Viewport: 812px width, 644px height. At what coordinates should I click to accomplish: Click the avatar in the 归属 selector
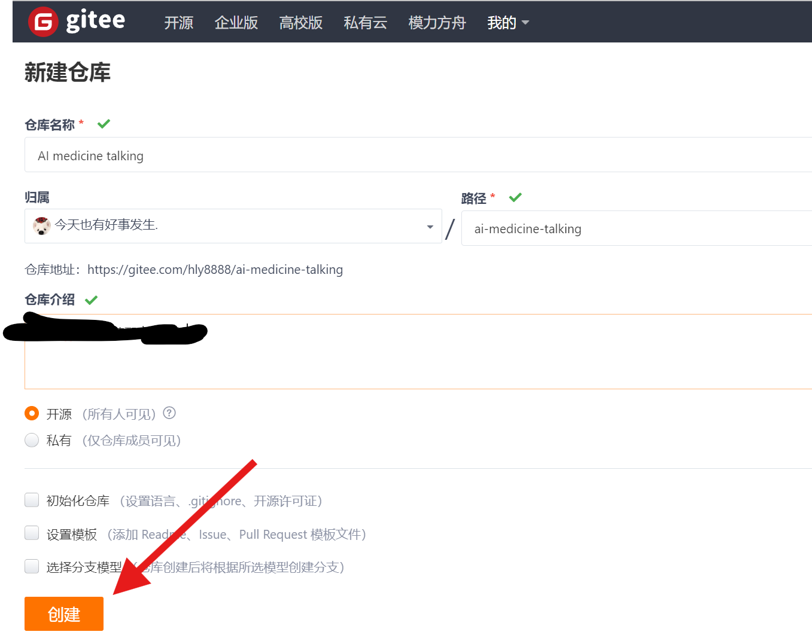point(41,226)
